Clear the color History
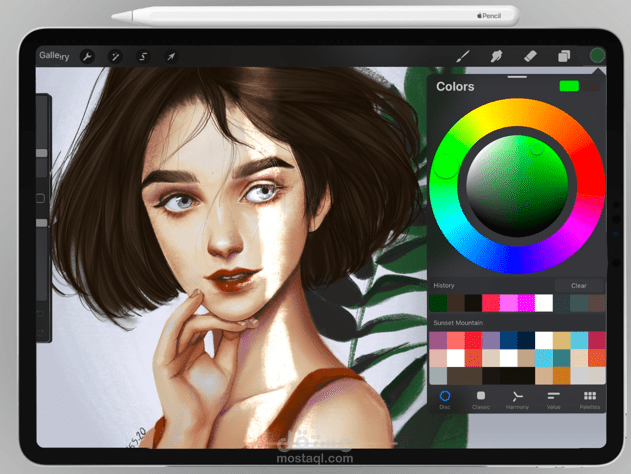 pos(579,286)
